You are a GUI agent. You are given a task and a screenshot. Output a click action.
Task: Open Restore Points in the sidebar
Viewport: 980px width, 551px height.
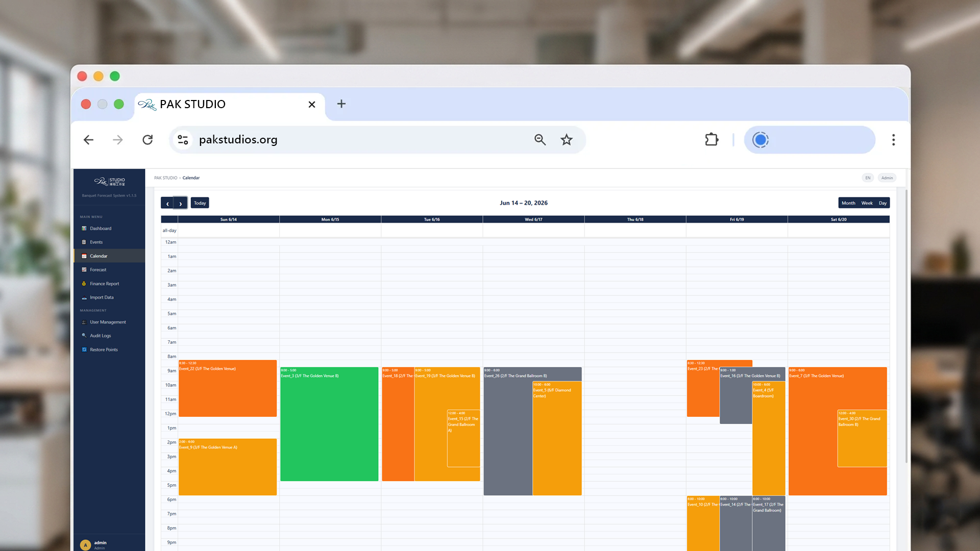(x=109, y=349)
